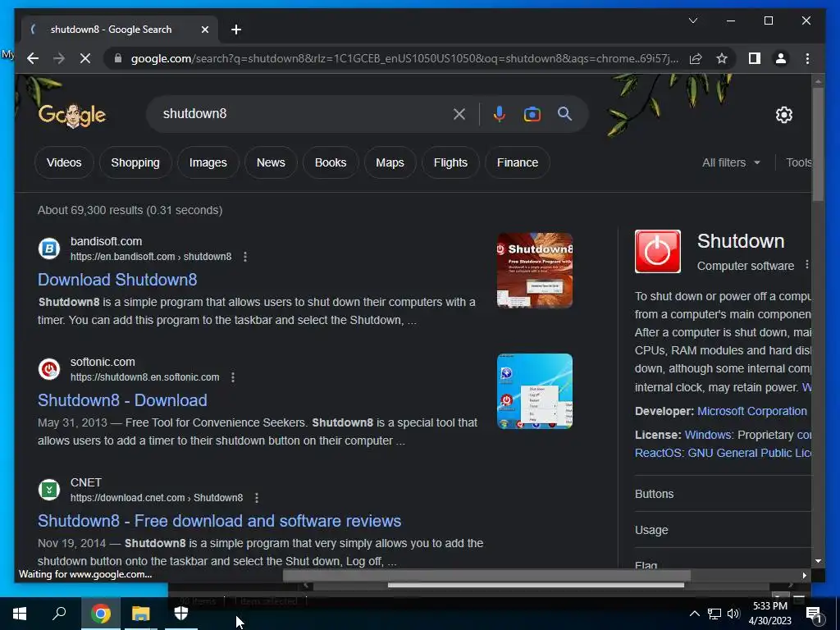Switch to News results

271,162
